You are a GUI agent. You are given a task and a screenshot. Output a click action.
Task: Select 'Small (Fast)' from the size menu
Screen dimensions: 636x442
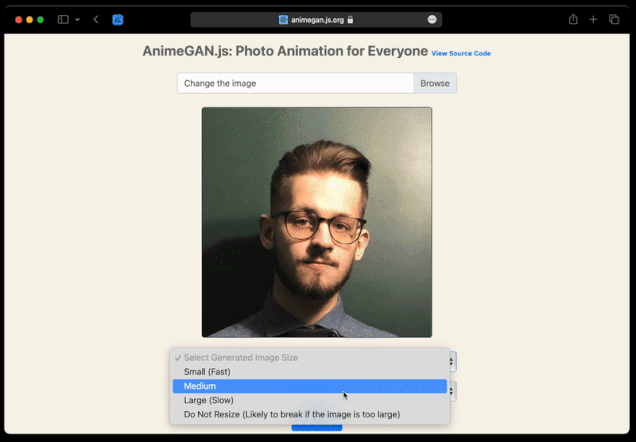click(x=208, y=372)
